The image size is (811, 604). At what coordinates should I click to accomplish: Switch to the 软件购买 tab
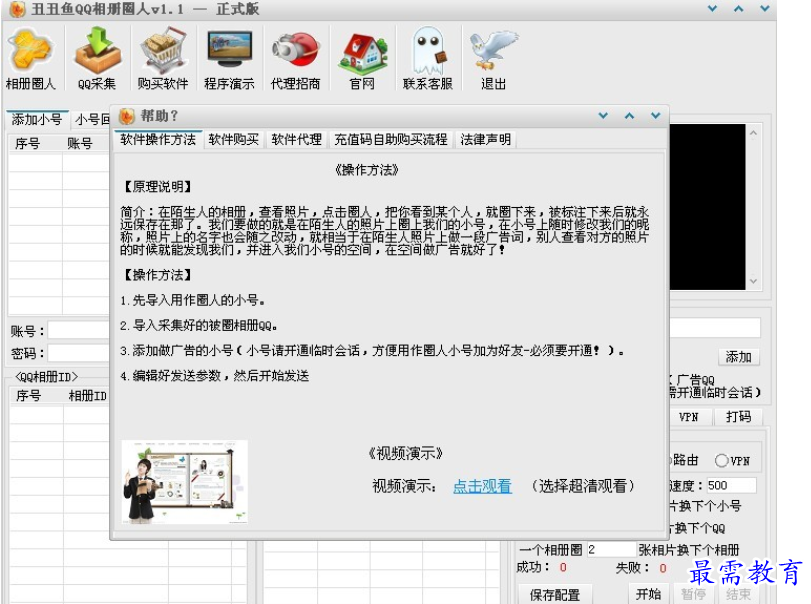(x=233, y=139)
